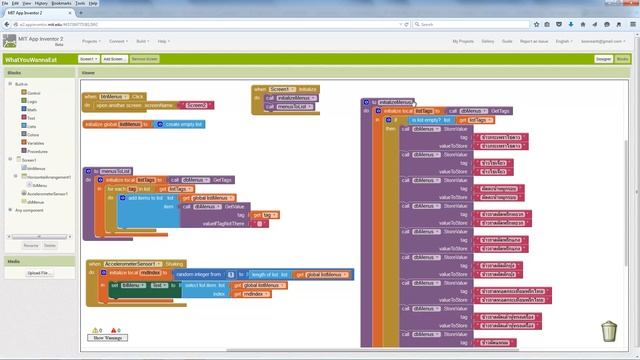Select the MIT App Inventor 2 browser tab
This screenshot has width=640, height=360.
[x=39, y=13]
